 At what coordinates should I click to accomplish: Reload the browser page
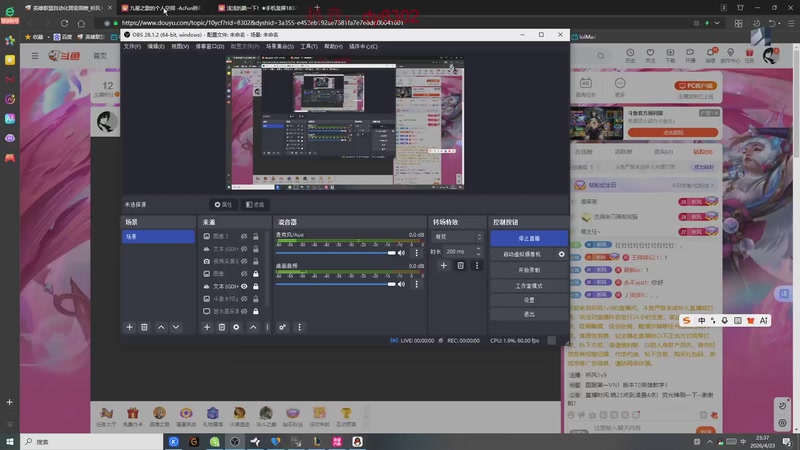(x=64, y=23)
